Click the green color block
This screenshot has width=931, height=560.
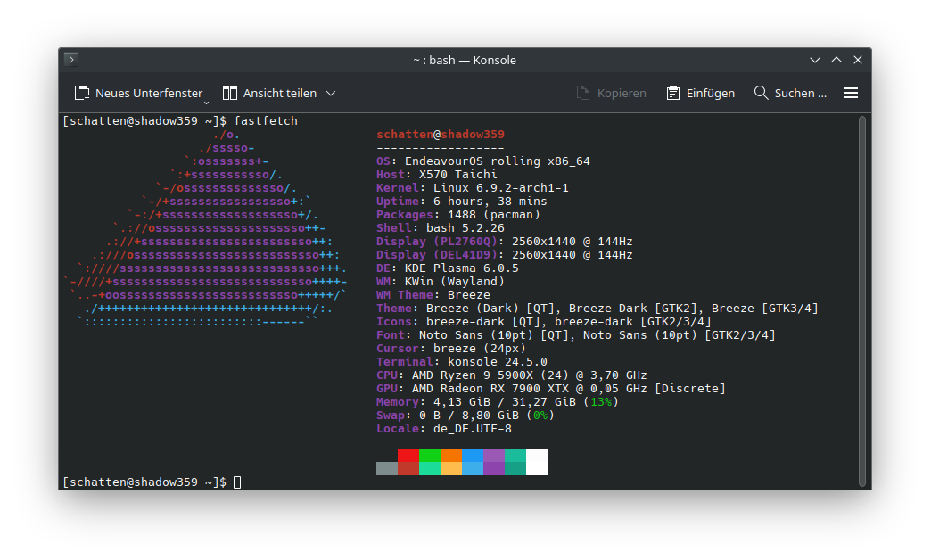click(x=429, y=456)
